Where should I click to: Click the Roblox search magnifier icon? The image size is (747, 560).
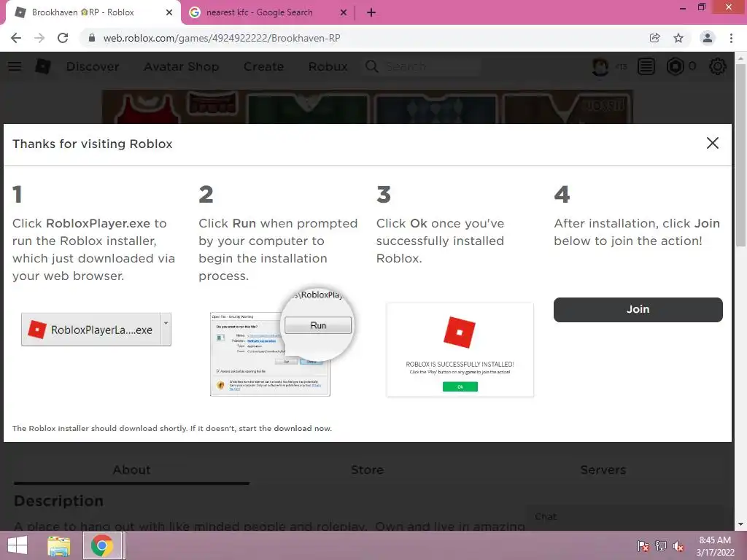coord(372,66)
